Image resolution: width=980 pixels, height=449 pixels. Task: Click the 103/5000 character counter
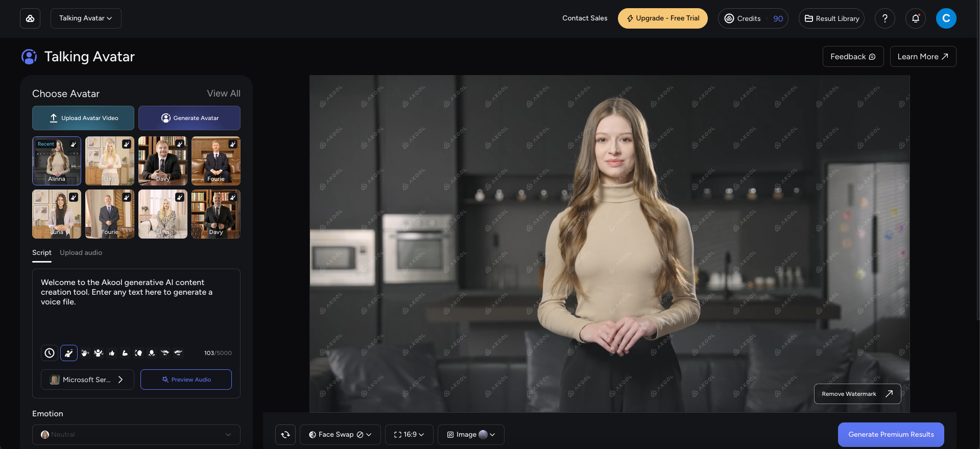[x=218, y=353]
